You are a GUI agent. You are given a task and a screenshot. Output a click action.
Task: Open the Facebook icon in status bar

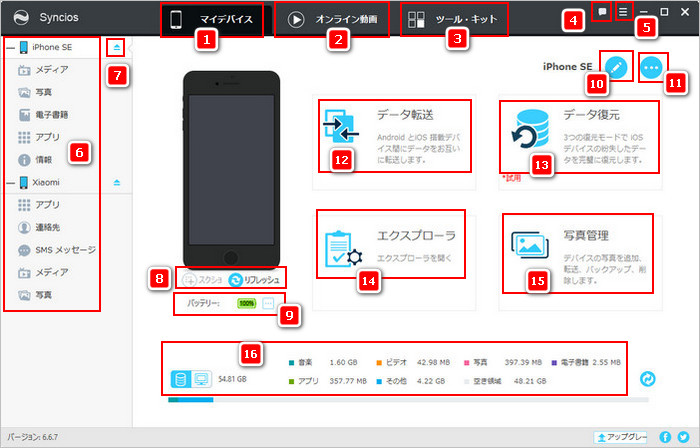click(665, 437)
